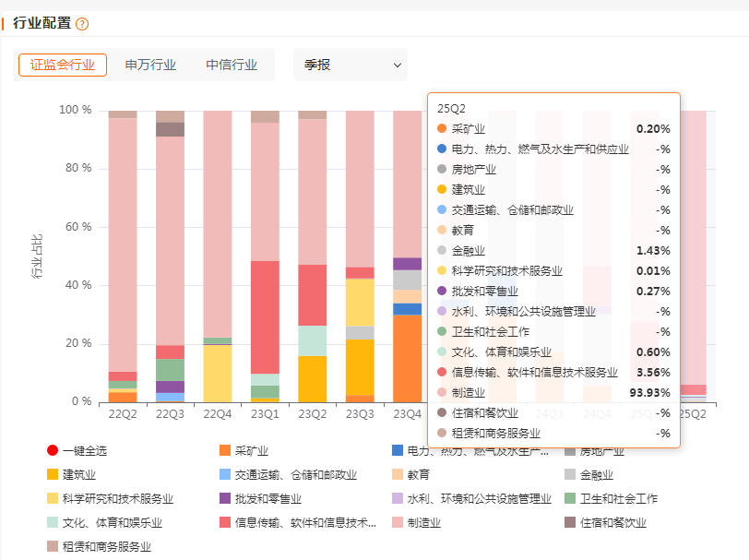Click the 22Q2 stacked bar

point(123,256)
